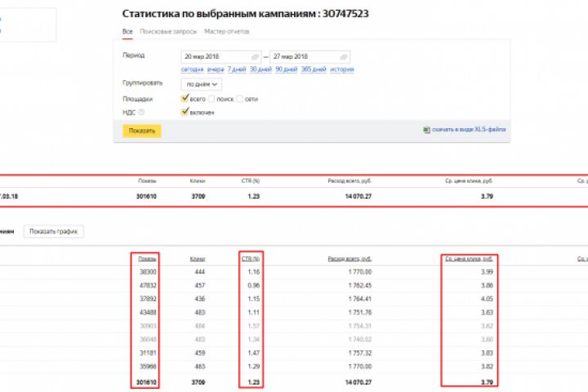Select impressions value '37892'
The image size is (588, 392).
148,299
